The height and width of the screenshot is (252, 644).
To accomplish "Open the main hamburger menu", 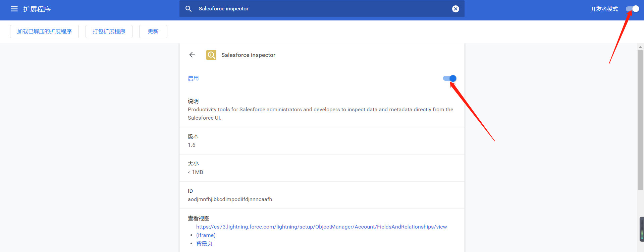I will tap(14, 9).
